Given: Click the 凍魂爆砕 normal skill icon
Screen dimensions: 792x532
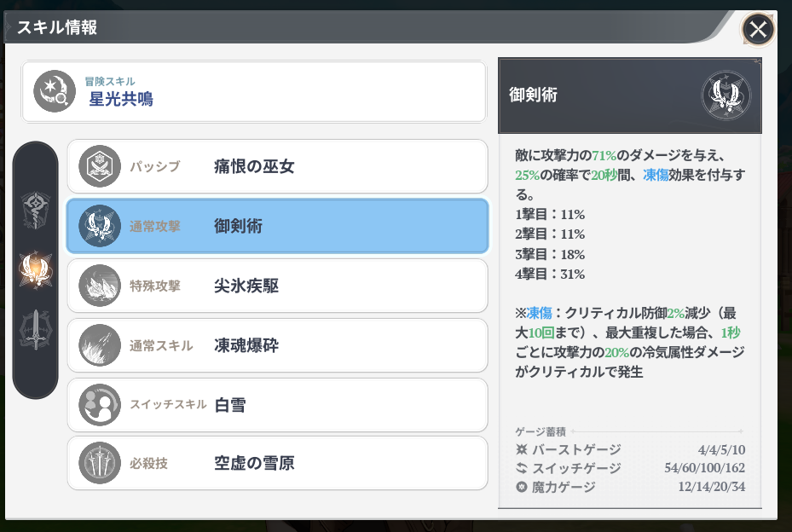Looking at the screenshot, I should [100, 345].
